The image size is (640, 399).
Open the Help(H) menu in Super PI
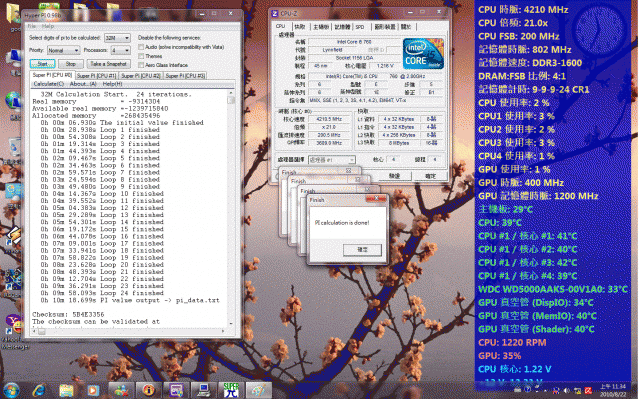[112, 84]
